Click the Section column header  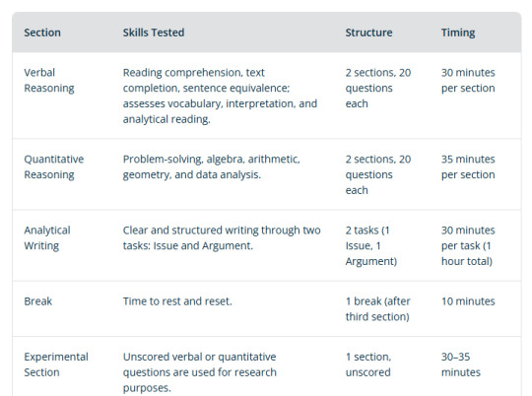pyautogui.click(x=42, y=33)
